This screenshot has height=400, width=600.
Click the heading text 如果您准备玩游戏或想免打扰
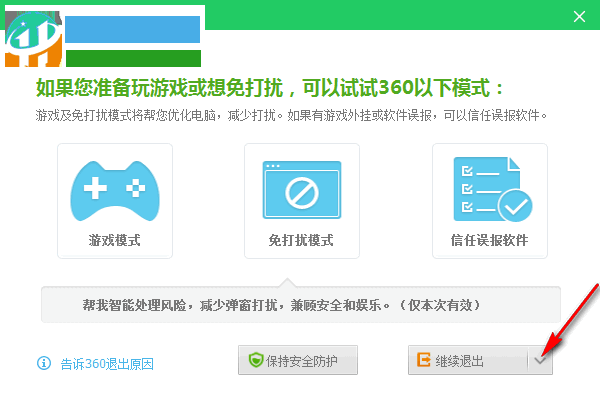point(160,88)
